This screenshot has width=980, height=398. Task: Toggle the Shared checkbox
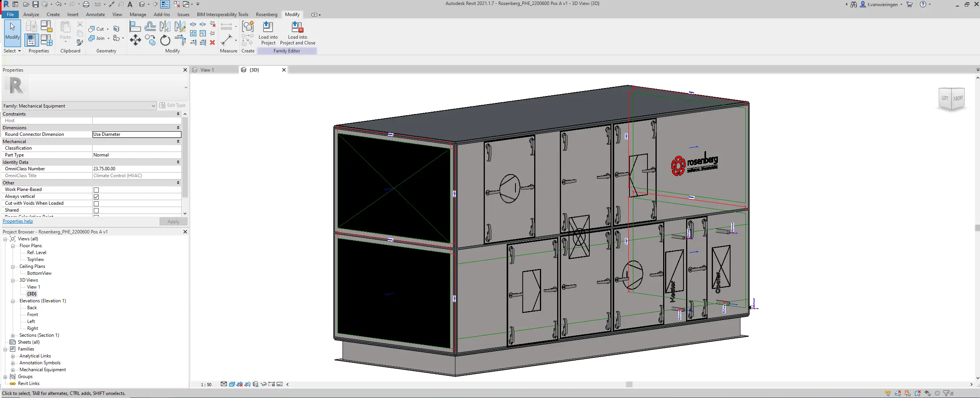pos(96,210)
